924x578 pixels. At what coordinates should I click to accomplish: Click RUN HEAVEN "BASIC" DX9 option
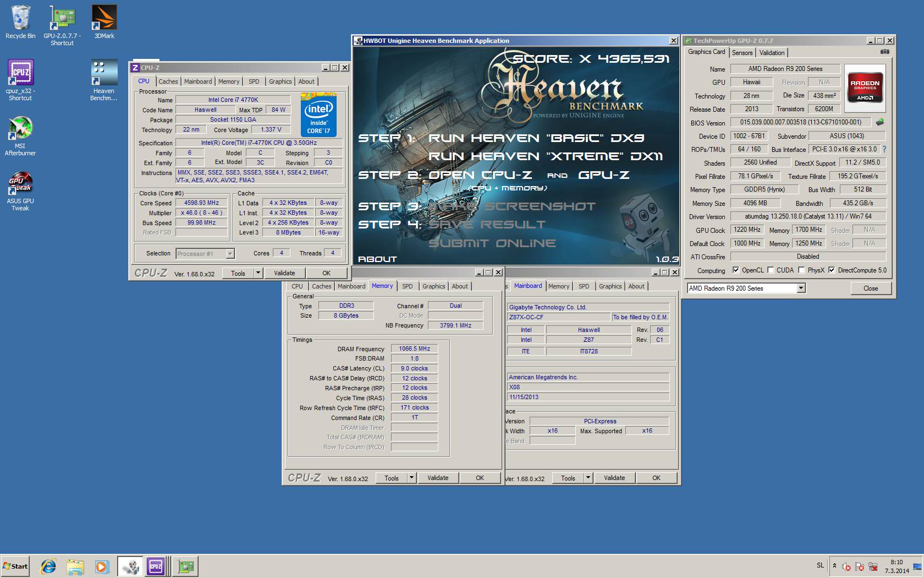(x=536, y=138)
